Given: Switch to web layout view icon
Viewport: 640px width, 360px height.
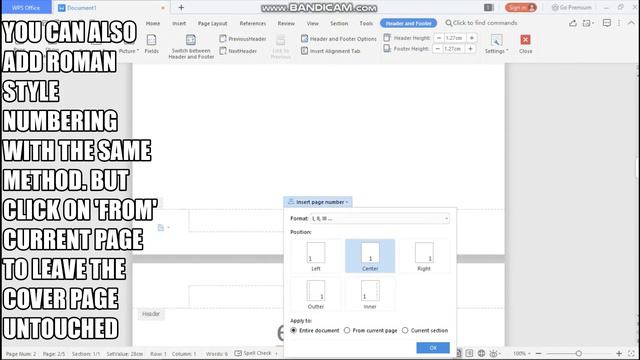Looking at the screenshot, I should 481,353.
